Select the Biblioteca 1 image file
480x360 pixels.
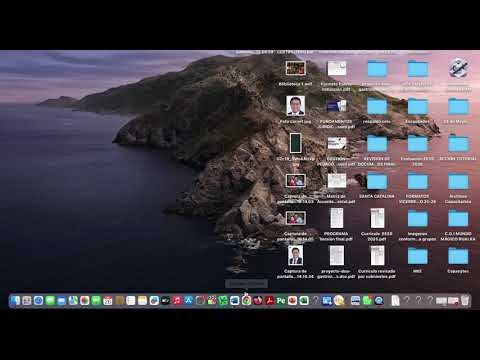[296, 68]
